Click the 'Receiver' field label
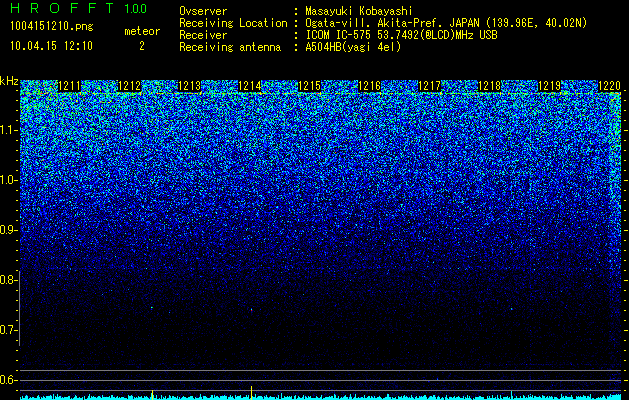Screen dimensions: 629x400 pos(203,35)
